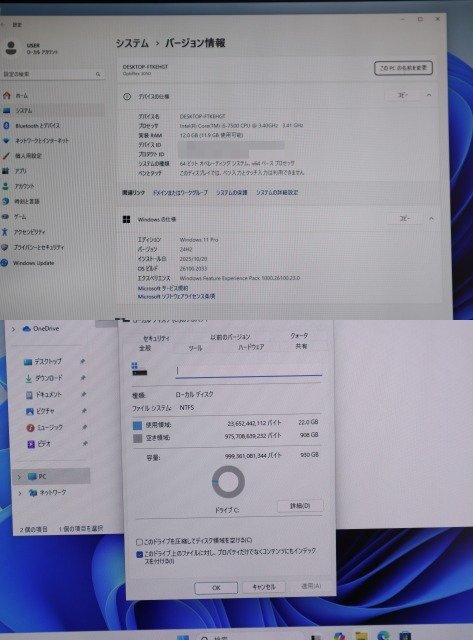Enable compress this drive checkbox
Viewport: 473px width, 640px height.
(139, 542)
